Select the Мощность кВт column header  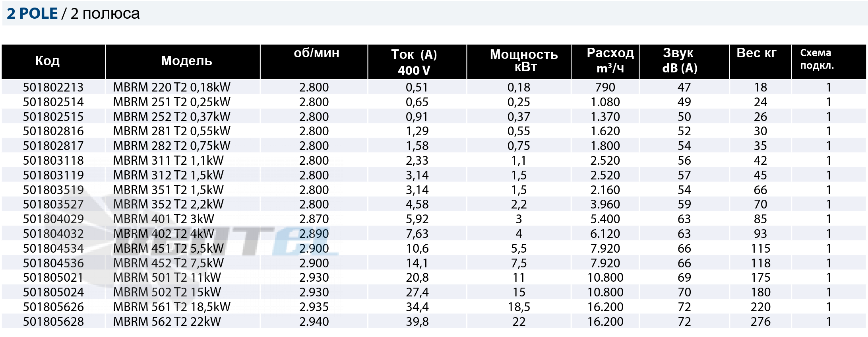click(524, 60)
